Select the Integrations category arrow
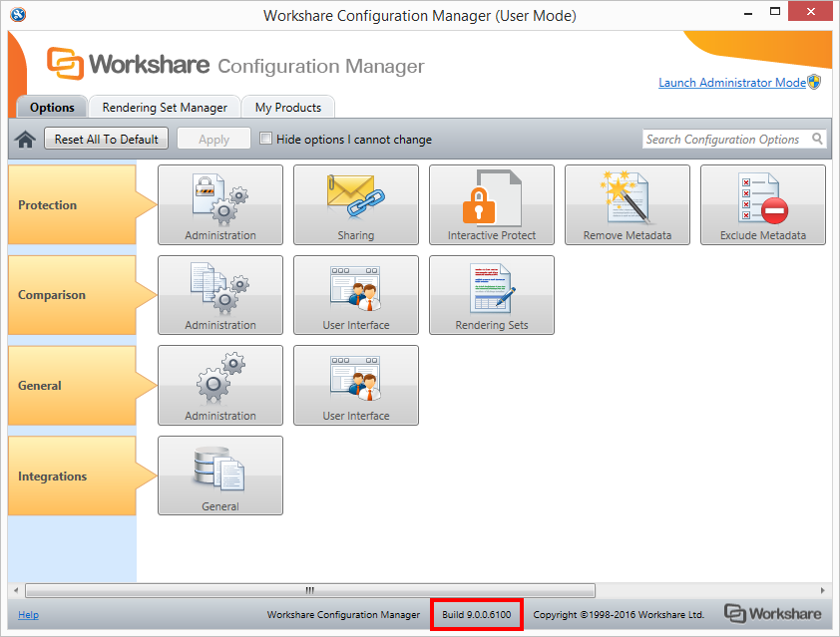 (x=80, y=477)
